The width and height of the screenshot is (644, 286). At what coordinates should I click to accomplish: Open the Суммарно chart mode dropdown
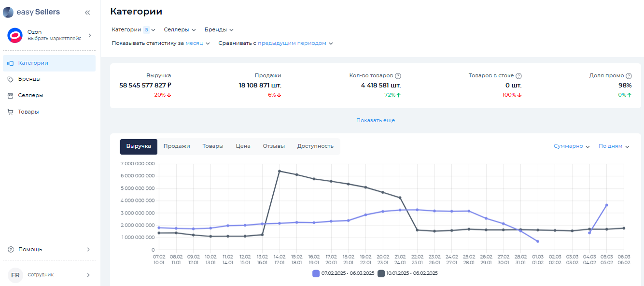coord(572,146)
